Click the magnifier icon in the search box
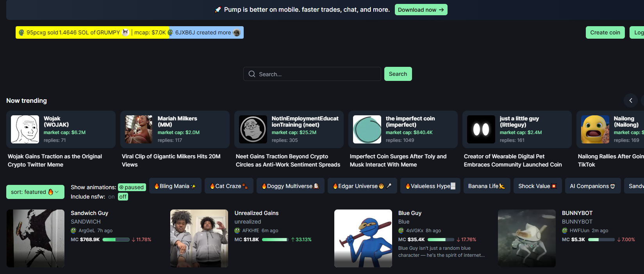The height and width of the screenshot is (274, 644). [x=252, y=74]
